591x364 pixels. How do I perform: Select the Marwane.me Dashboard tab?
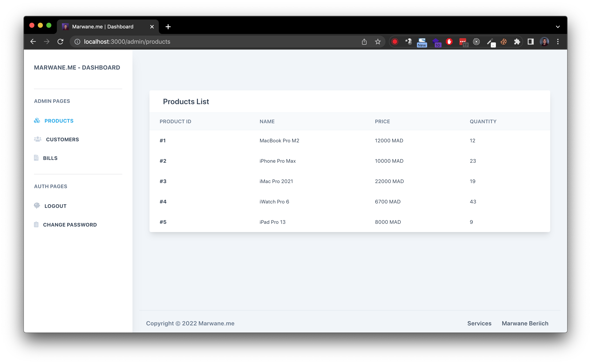pos(103,27)
